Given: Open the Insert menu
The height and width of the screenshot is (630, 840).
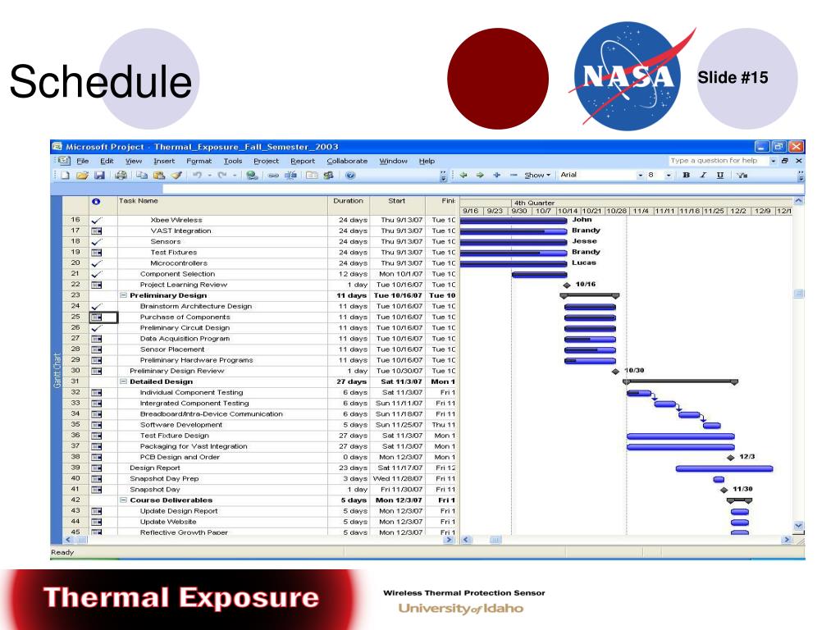Looking at the screenshot, I should pyautogui.click(x=164, y=161).
